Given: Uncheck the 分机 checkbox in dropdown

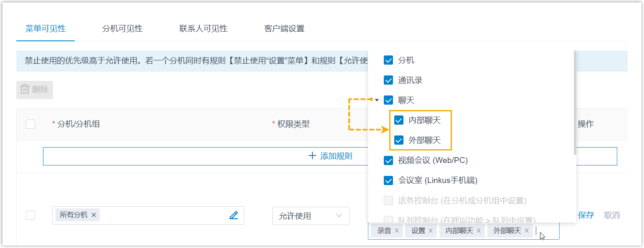Looking at the screenshot, I should click(x=388, y=60).
